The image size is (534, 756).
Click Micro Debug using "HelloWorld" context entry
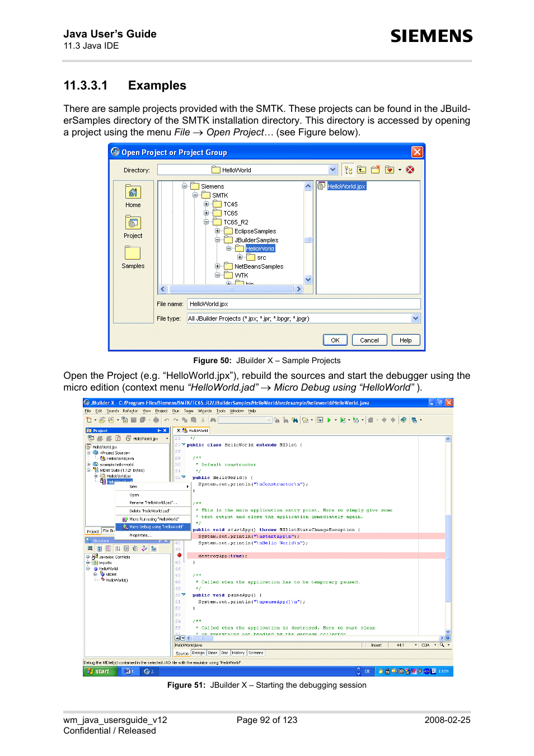click(154, 527)
